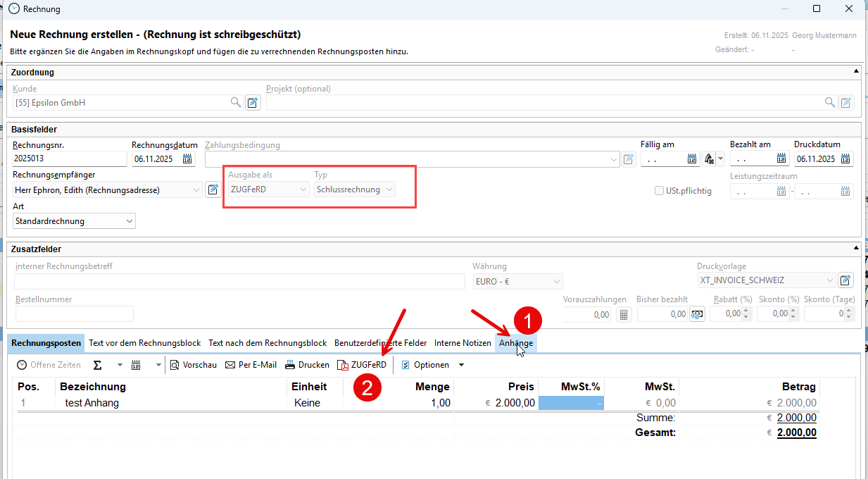
Task: Click the Rechnungsnr. input field
Action: (69, 159)
